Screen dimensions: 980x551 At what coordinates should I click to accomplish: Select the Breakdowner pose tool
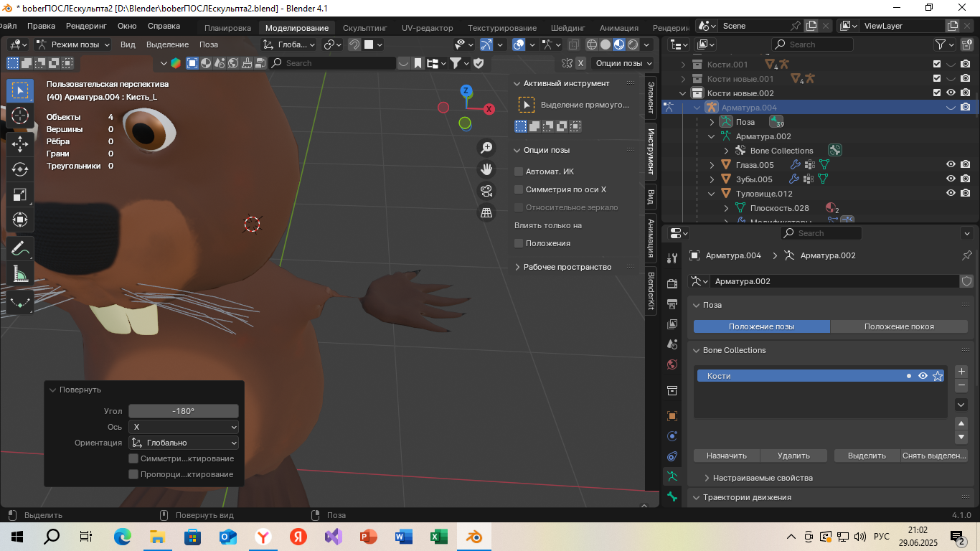coord(20,302)
